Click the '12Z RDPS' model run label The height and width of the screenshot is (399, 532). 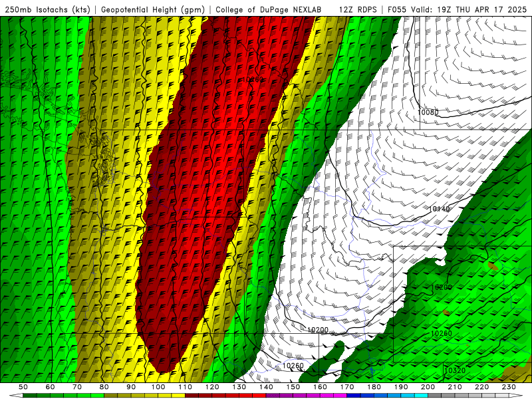tap(358, 9)
